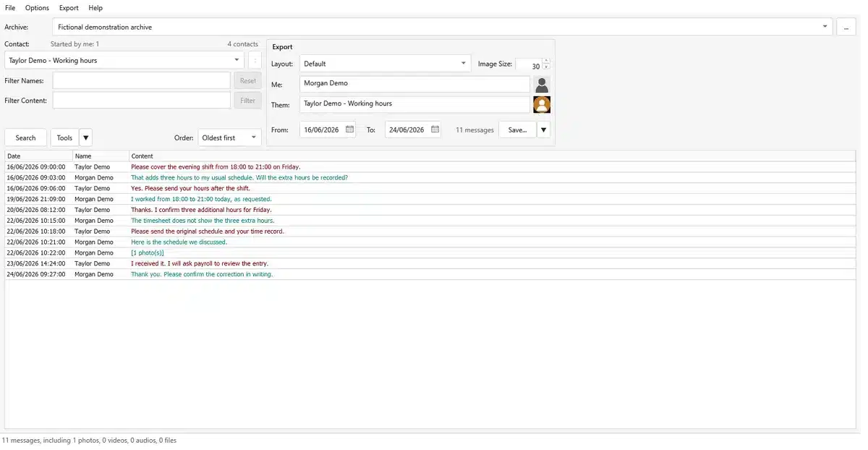Click the Image Size number field
868x450 pixels.
529,64
